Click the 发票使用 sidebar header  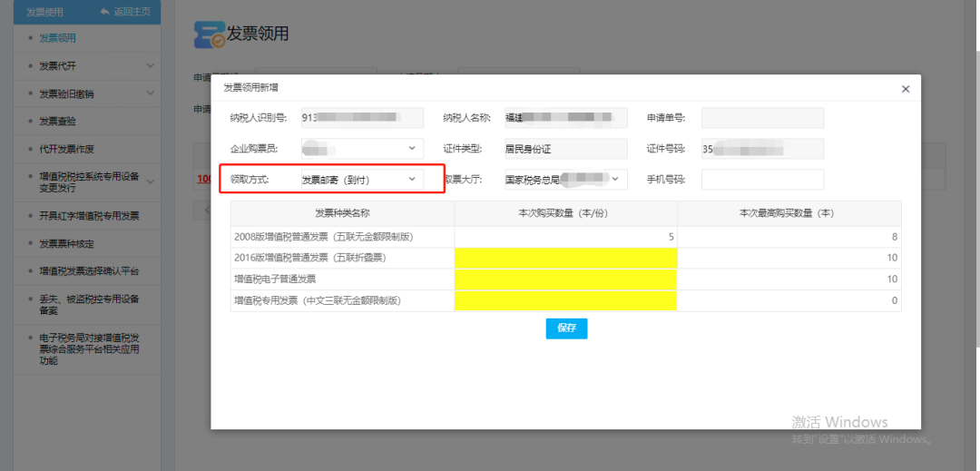tap(45, 12)
